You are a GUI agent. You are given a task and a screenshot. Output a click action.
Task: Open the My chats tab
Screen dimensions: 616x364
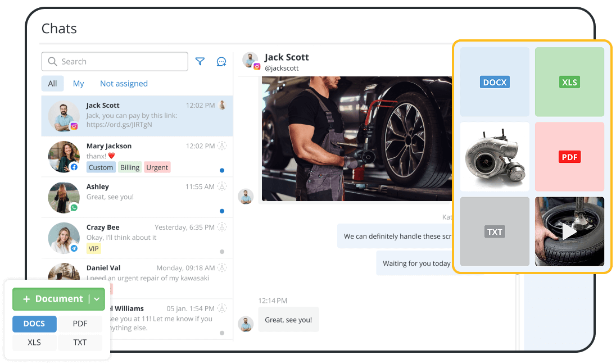(79, 83)
